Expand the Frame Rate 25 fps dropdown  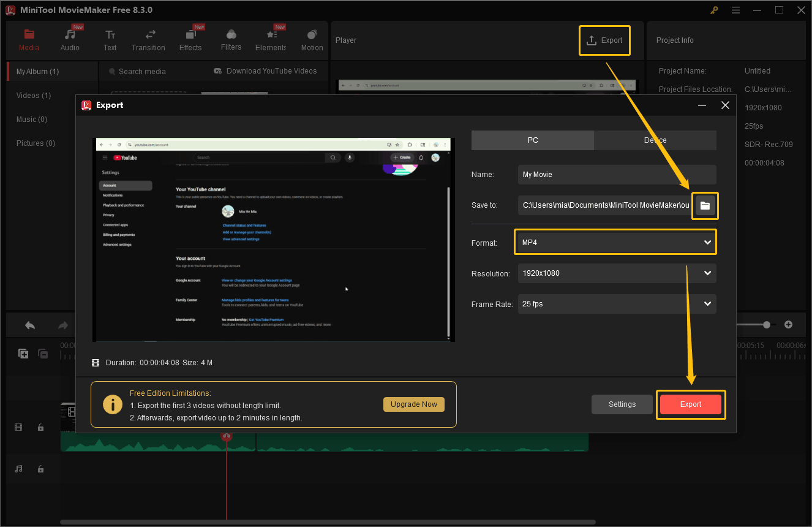(617, 304)
